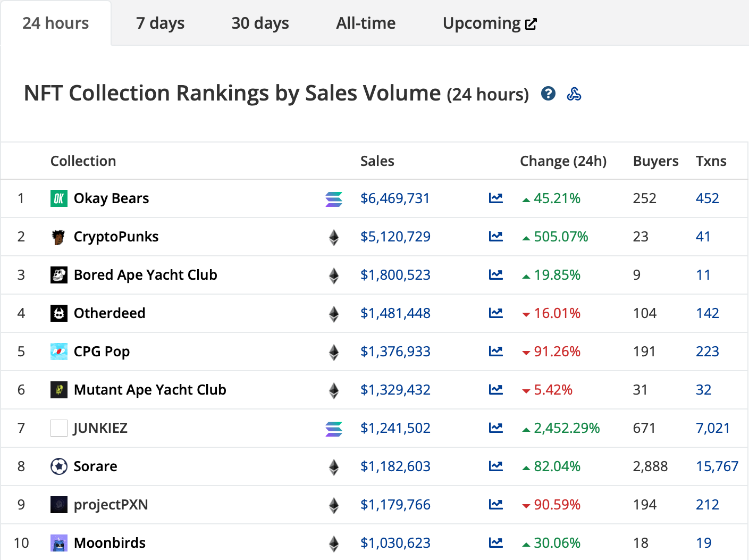Open the sales chart icon for JUNKIEZ
The width and height of the screenshot is (749, 560).
pyautogui.click(x=496, y=428)
